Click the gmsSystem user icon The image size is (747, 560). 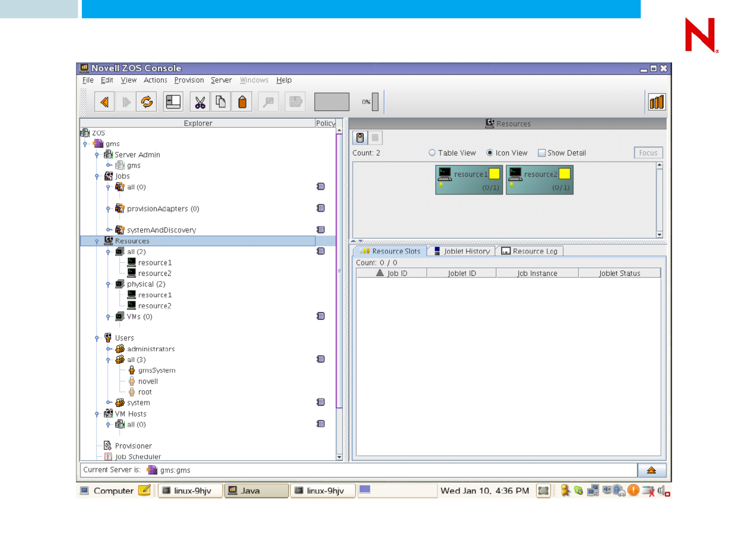pyautogui.click(x=132, y=370)
